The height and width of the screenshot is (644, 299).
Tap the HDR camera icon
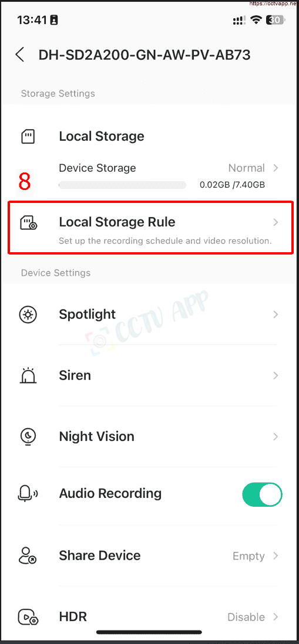pyautogui.click(x=28, y=617)
